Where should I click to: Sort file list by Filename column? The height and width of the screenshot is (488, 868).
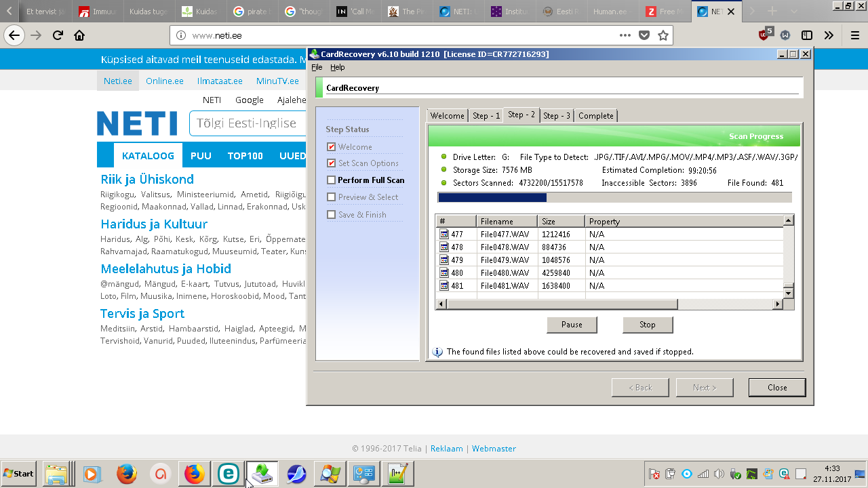click(507, 221)
